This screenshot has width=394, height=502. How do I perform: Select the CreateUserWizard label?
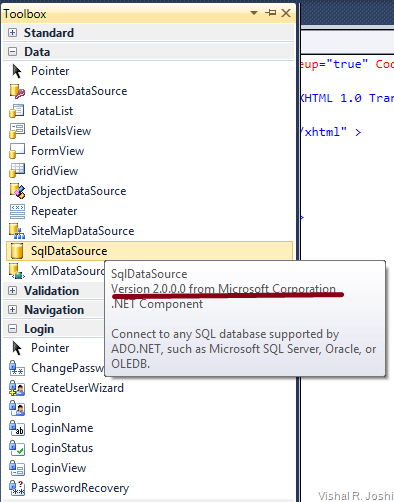coord(77,388)
